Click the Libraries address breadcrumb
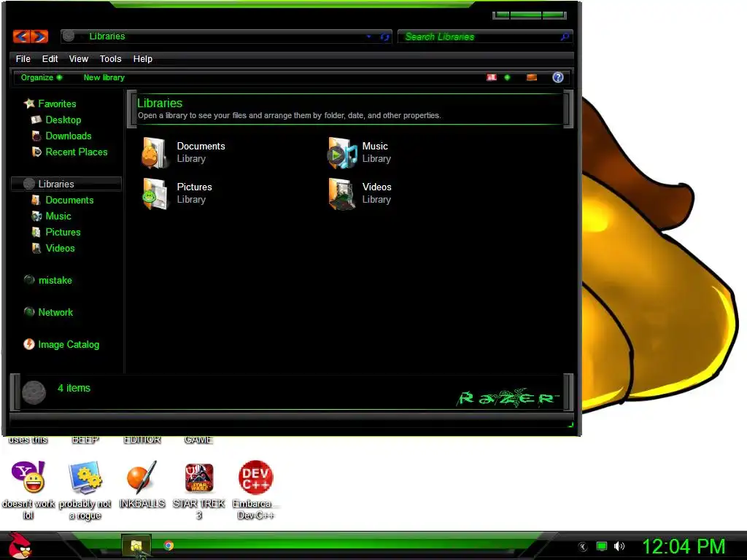The height and width of the screenshot is (560, 747). click(x=107, y=36)
